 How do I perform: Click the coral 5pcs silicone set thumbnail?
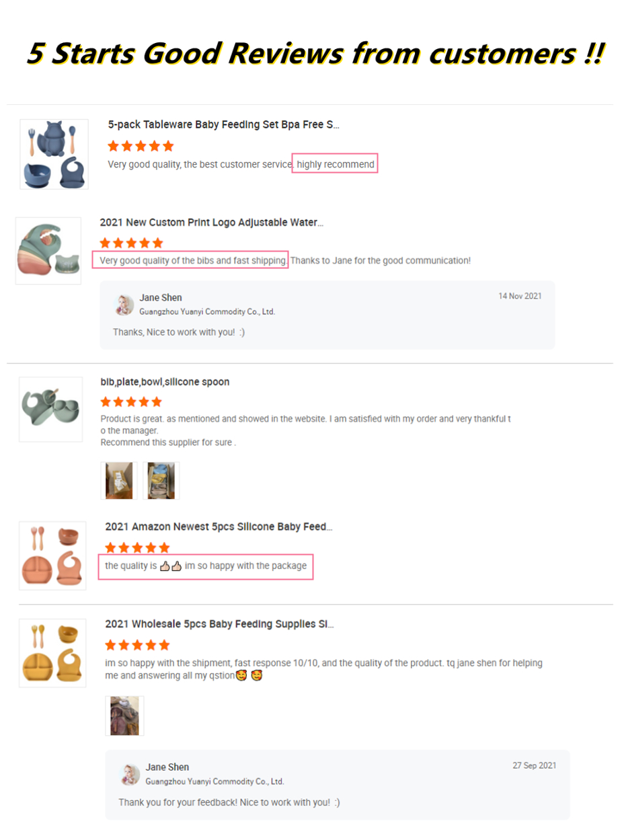click(52, 555)
